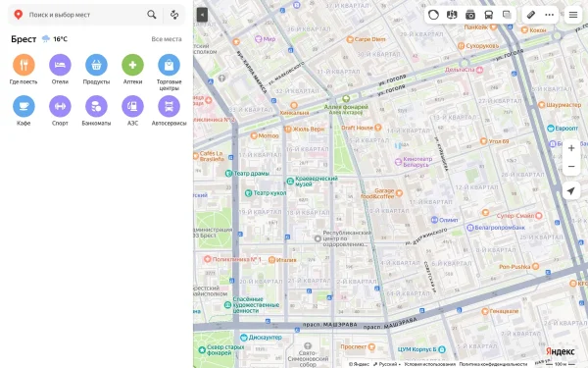Open the 'Все места' link
This screenshot has width=588, height=368.
pyautogui.click(x=167, y=39)
